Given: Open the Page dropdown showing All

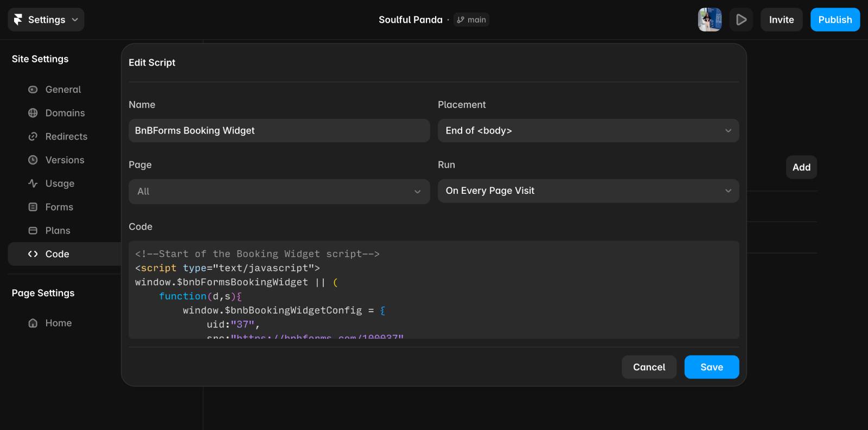Looking at the screenshot, I should [x=279, y=192].
